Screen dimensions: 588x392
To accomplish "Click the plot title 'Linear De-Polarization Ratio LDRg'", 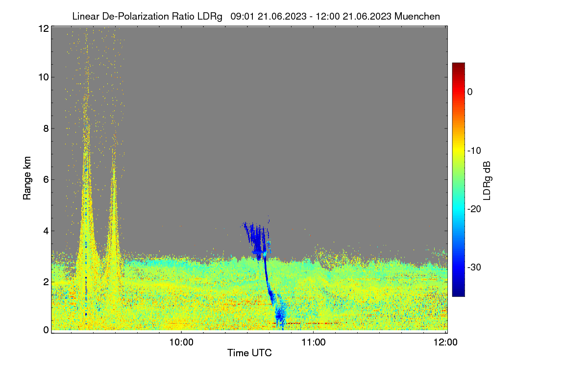I will tap(147, 16).
